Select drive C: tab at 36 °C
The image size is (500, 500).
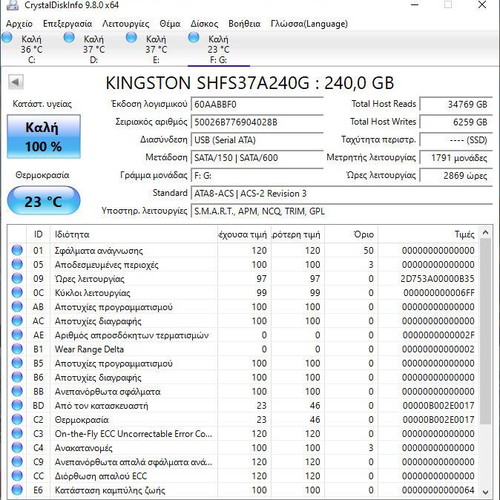point(31,49)
